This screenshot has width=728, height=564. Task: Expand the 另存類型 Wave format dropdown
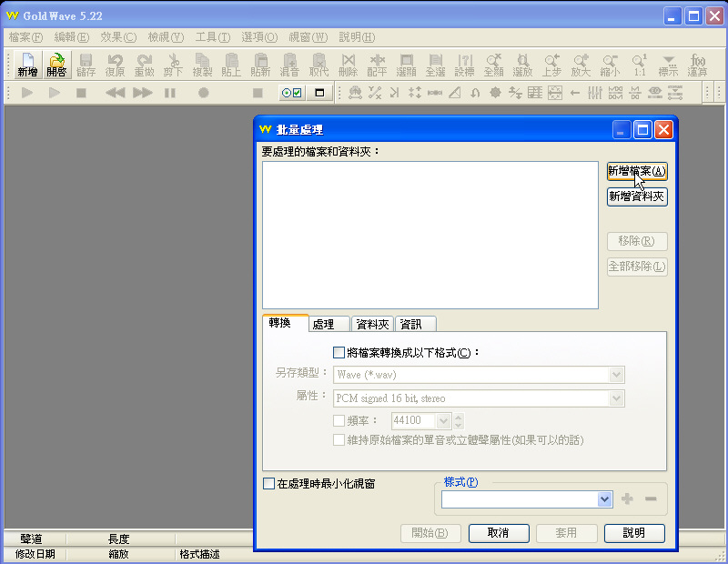click(616, 375)
